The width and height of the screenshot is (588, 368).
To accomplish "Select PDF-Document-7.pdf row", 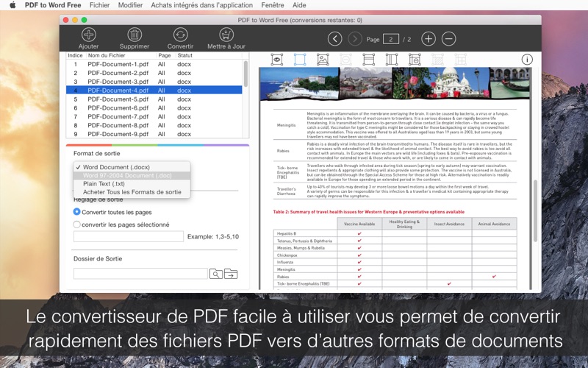I will [x=154, y=116].
